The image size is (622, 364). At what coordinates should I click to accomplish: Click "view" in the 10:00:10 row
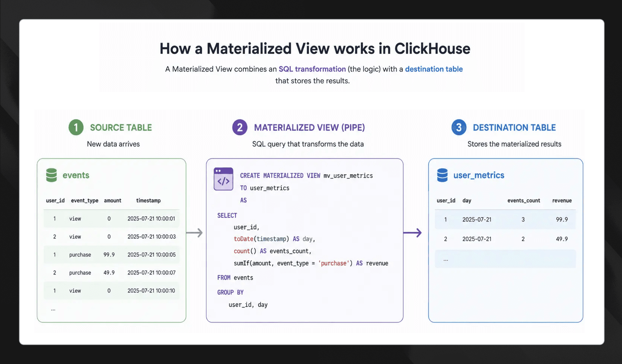click(75, 291)
